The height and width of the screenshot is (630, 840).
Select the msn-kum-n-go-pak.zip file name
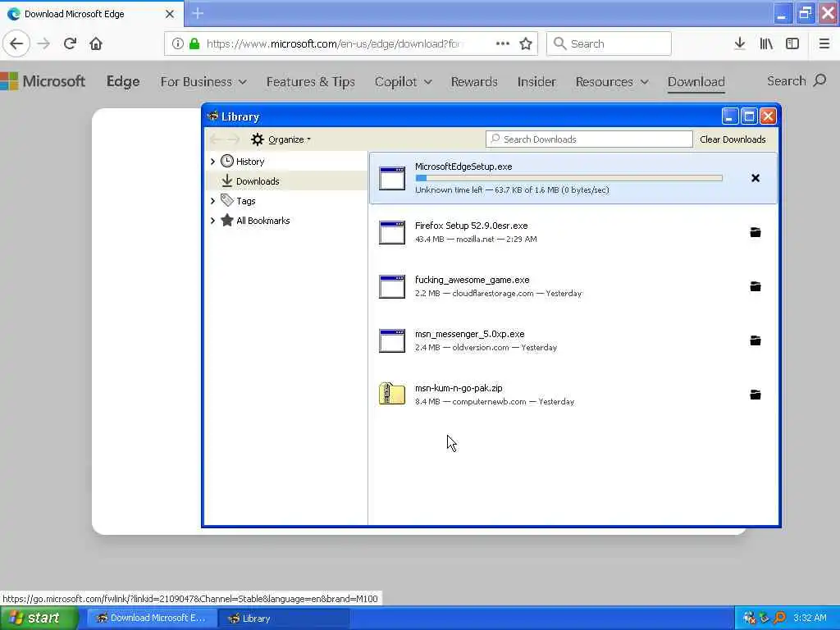459,388
